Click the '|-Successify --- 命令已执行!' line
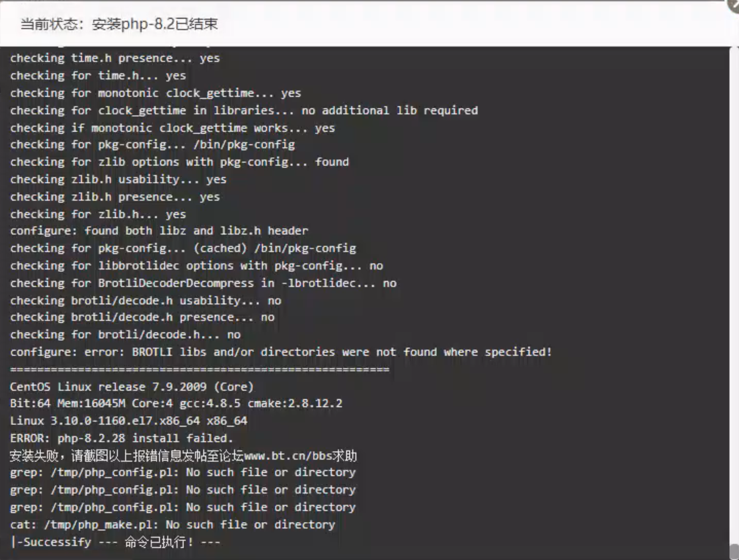 [115, 542]
